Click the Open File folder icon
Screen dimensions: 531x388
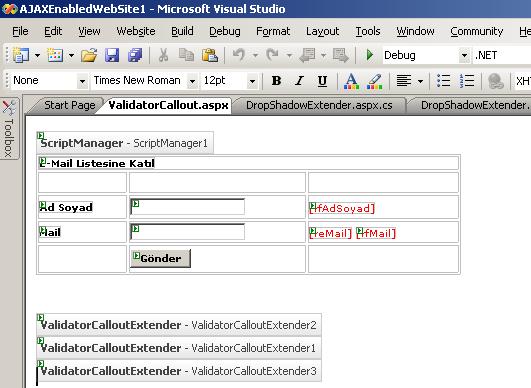click(89, 55)
